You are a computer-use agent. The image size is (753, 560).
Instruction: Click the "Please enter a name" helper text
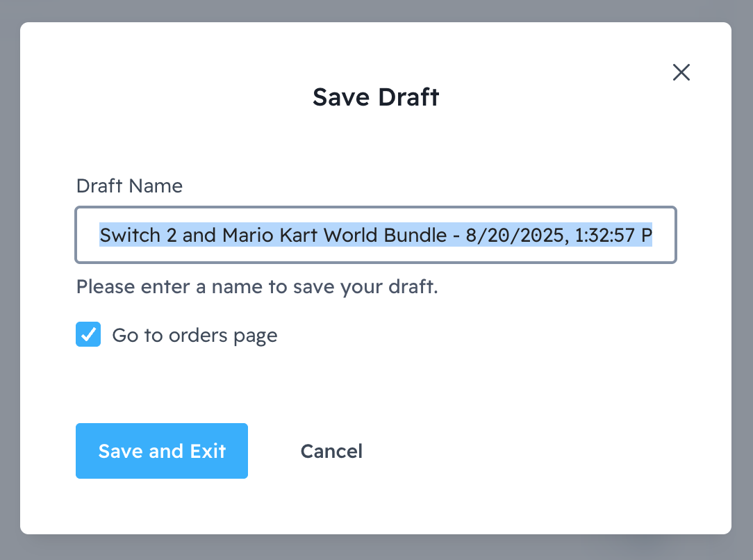257,286
